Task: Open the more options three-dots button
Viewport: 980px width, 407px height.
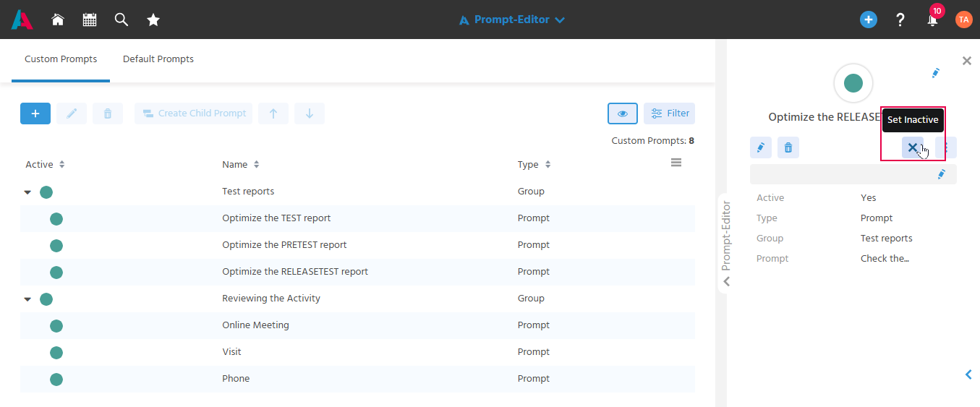Action: 946,147
